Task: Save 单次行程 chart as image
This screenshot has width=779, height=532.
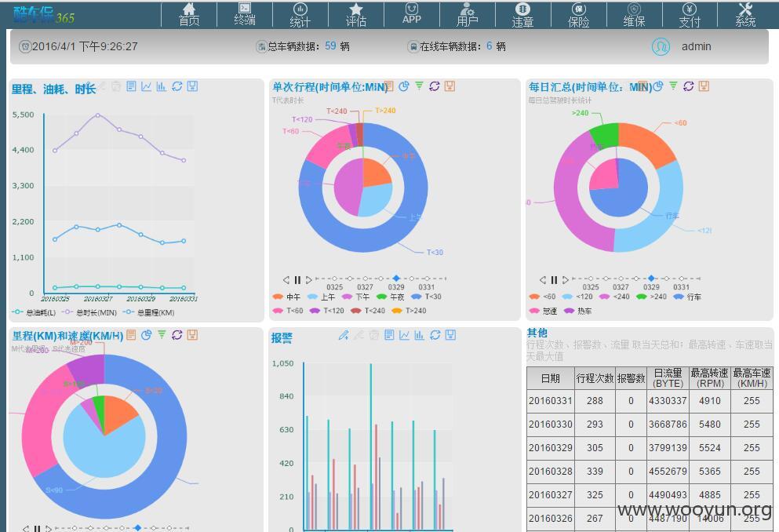Action: click(450, 86)
